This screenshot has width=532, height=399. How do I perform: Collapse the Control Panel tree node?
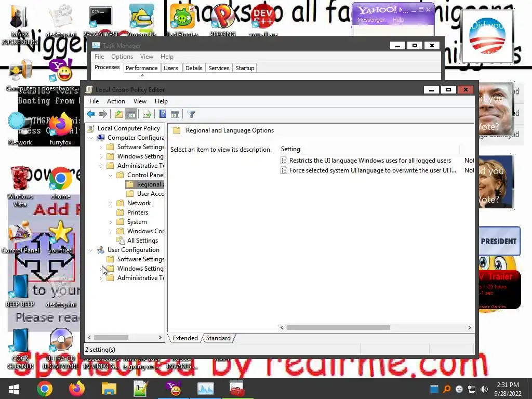click(110, 176)
